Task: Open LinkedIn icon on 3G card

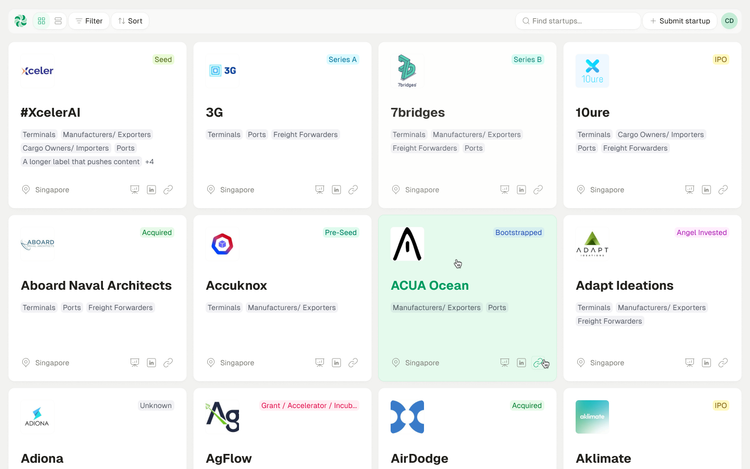Action: [x=336, y=190]
